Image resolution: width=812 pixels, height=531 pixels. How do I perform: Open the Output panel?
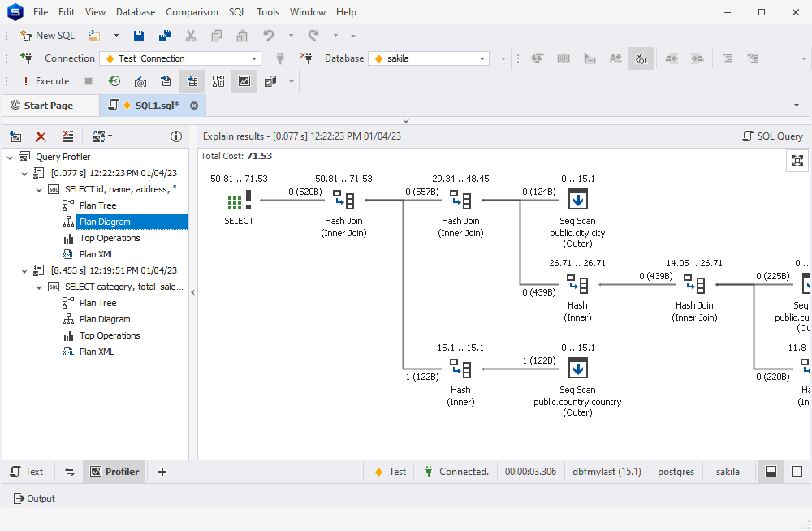click(x=34, y=499)
